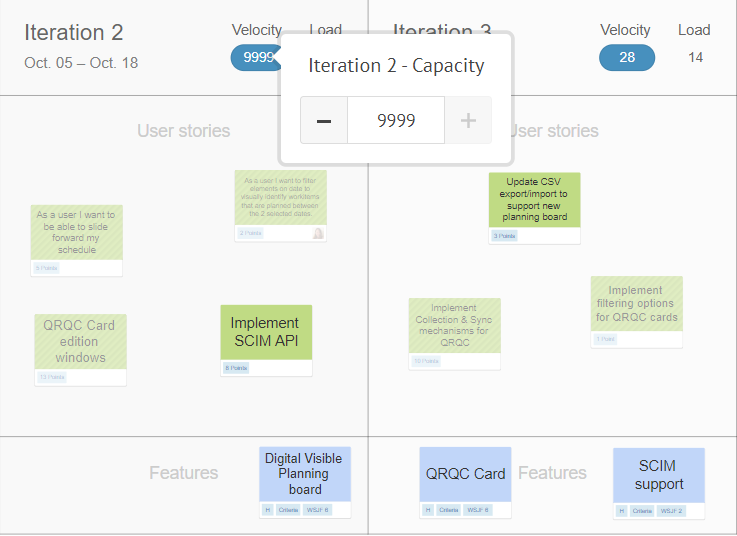Click the capacity value field showing 9999
The width and height of the screenshot is (737, 536).
(396, 120)
